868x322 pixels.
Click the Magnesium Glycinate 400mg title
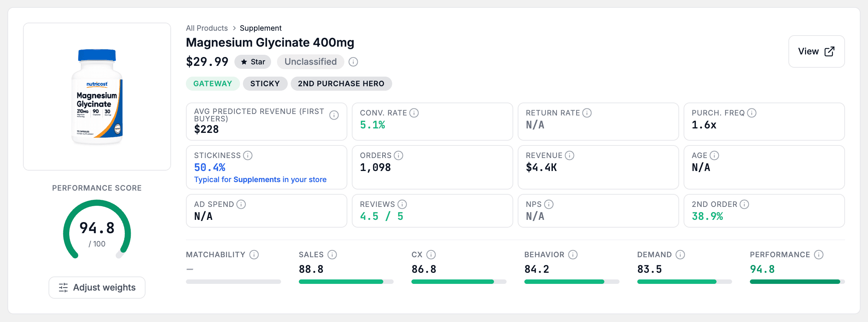pos(270,43)
